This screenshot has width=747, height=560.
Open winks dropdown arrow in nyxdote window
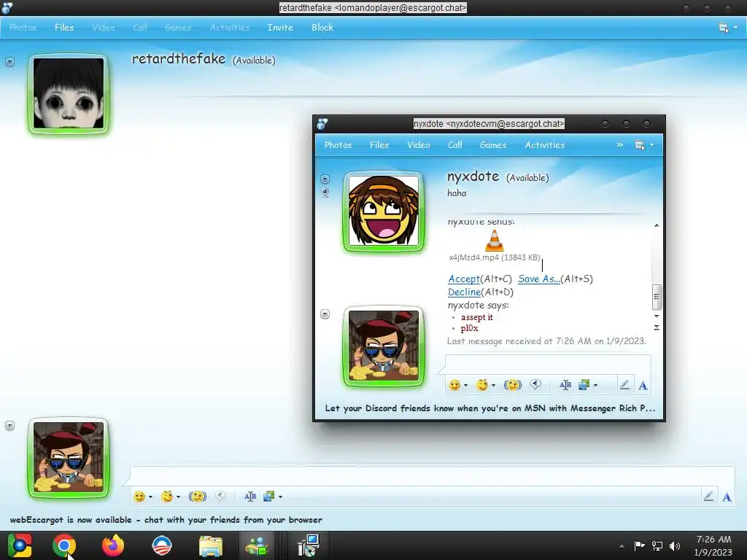(x=494, y=385)
